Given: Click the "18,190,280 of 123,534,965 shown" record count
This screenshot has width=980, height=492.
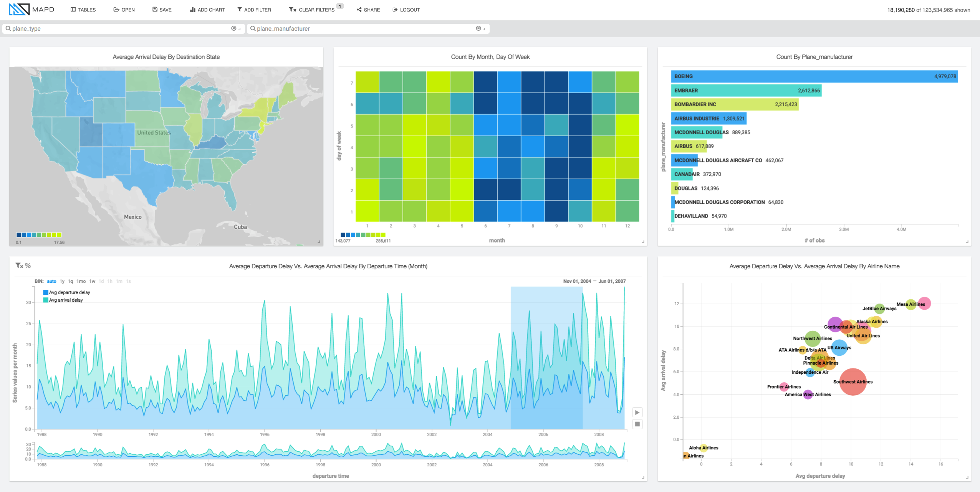Looking at the screenshot, I should point(929,10).
